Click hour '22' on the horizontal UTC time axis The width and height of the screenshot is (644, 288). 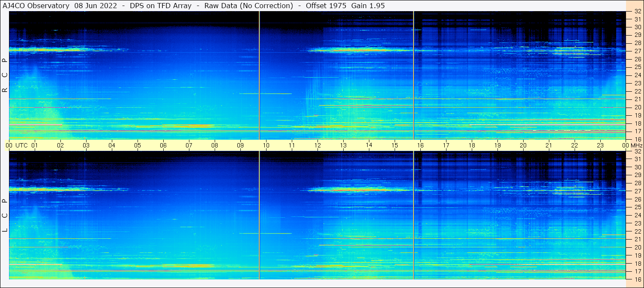575,145
